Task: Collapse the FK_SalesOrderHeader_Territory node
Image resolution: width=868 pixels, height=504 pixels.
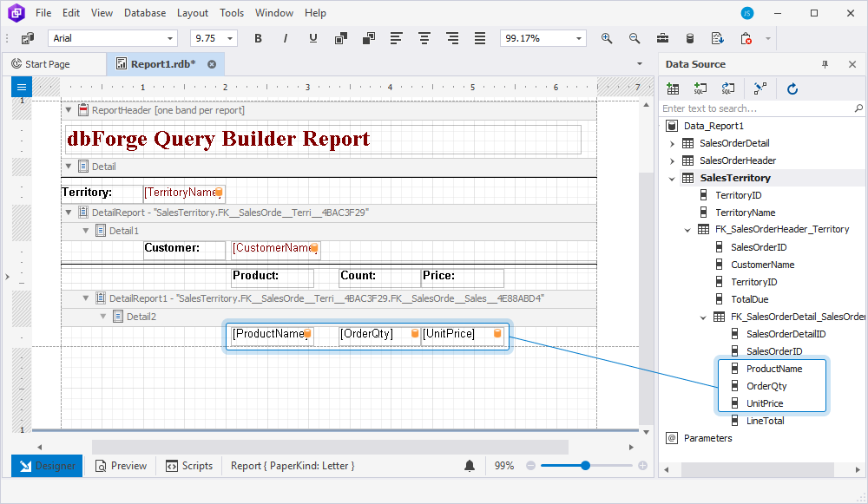Action: click(687, 230)
